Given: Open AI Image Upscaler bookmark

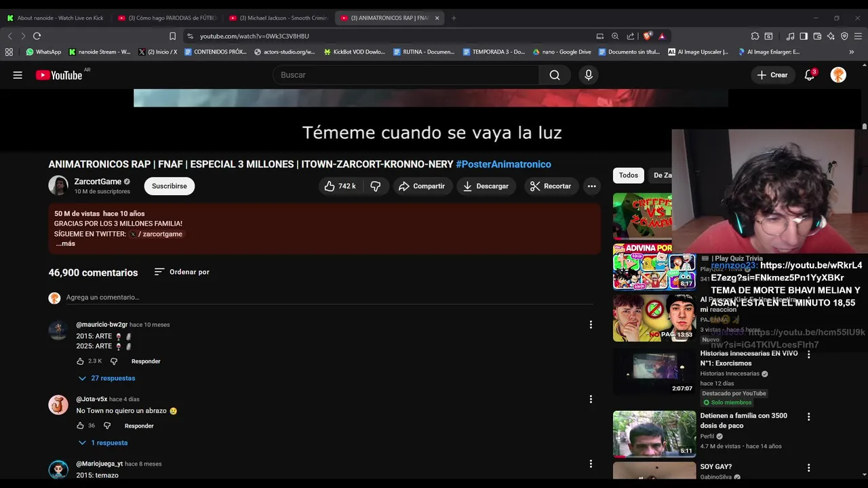Looking at the screenshot, I should [698, 52].
